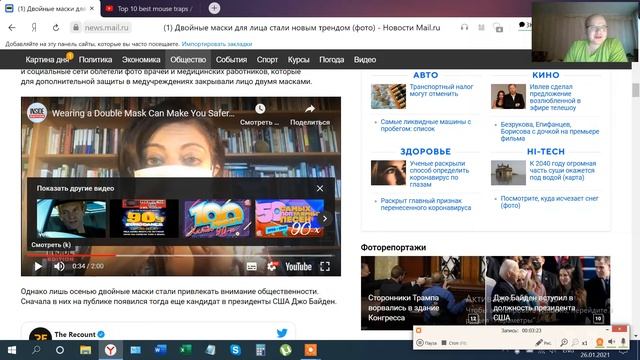Click the page vertical scrollbar thumb

pyautogui.click(x=635, y=90)
